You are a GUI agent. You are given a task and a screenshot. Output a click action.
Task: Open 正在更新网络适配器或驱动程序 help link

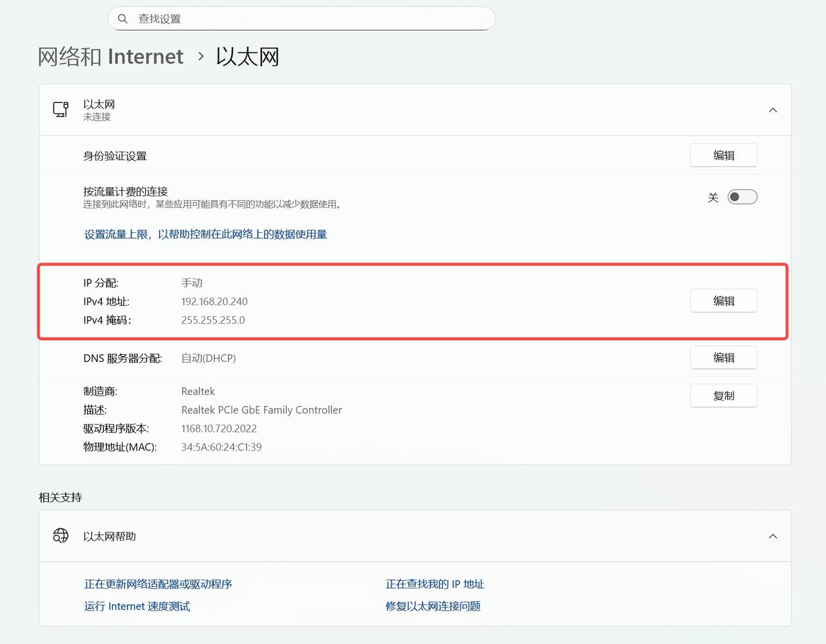pyautogui.click(x=158, y=584)
